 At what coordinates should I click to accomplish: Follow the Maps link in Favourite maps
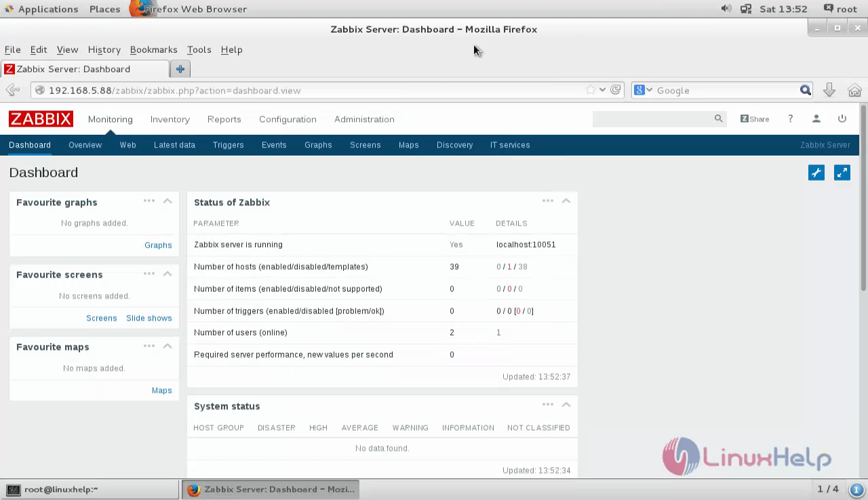[x=162, y=390]
